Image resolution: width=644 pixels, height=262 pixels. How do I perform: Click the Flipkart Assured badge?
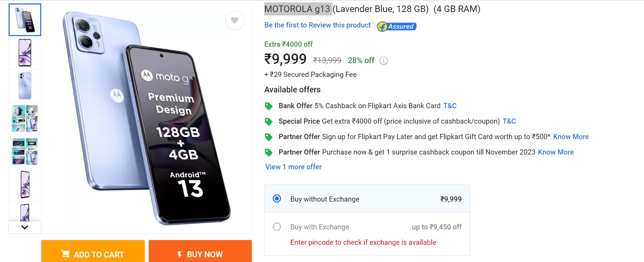pyautogui.click(x=397, y=26)
